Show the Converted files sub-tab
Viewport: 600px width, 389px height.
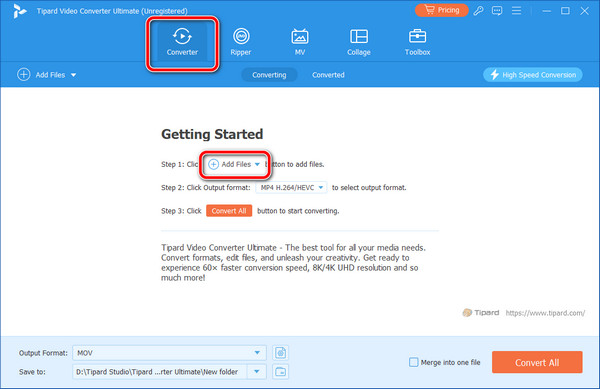(328, 75)
